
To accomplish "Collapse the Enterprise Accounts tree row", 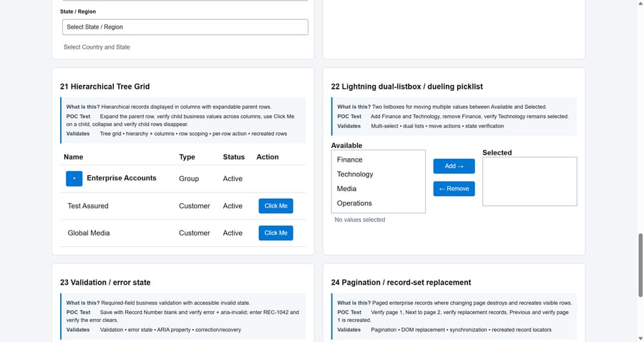I will pos(74,179).
